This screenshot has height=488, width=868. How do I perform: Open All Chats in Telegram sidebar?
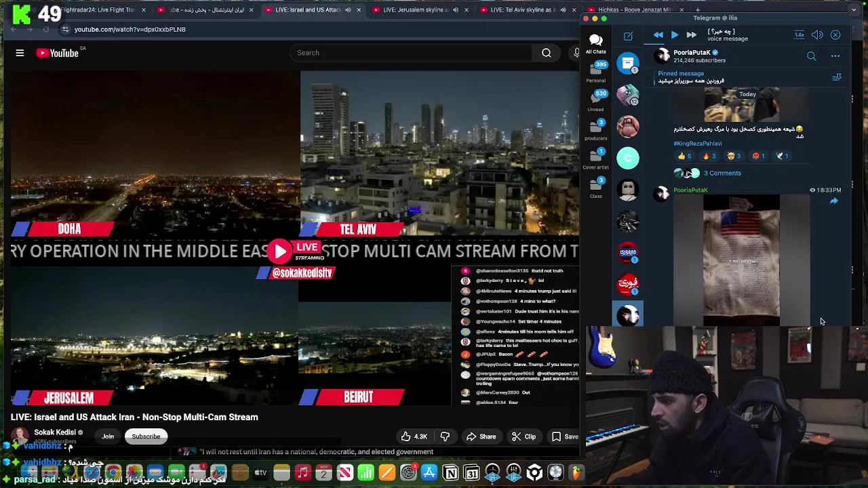[x=595, y=43]
